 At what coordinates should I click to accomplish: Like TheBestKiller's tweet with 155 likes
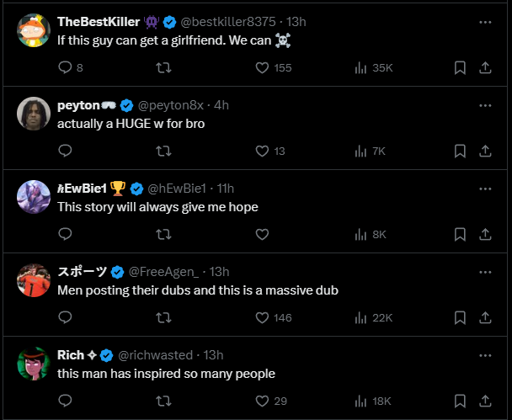click(x=262, y=68)
